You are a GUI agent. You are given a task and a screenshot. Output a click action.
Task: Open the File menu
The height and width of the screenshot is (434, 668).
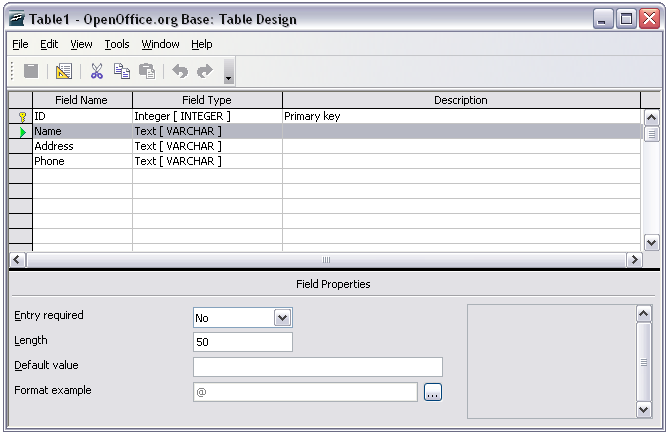(x=20, y=44)
